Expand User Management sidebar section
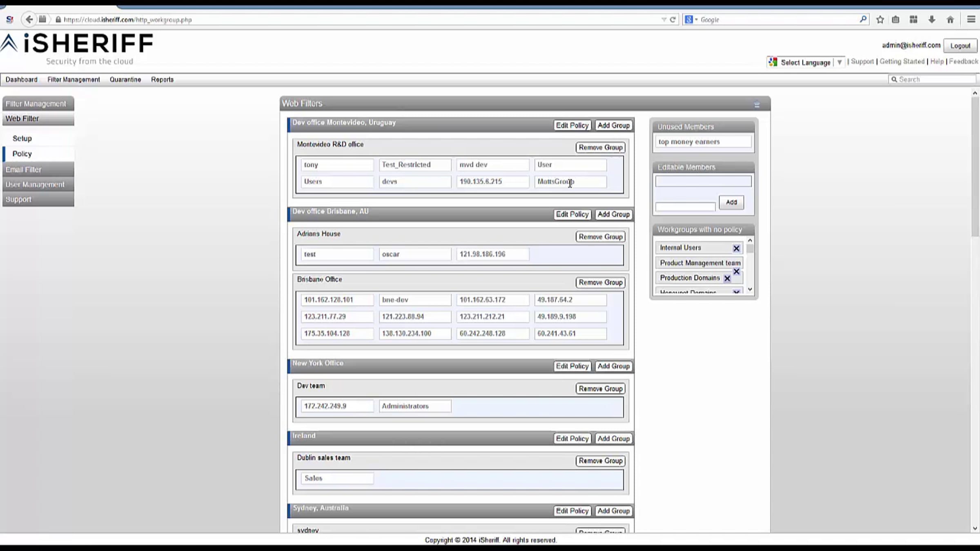 click(38, 184)
